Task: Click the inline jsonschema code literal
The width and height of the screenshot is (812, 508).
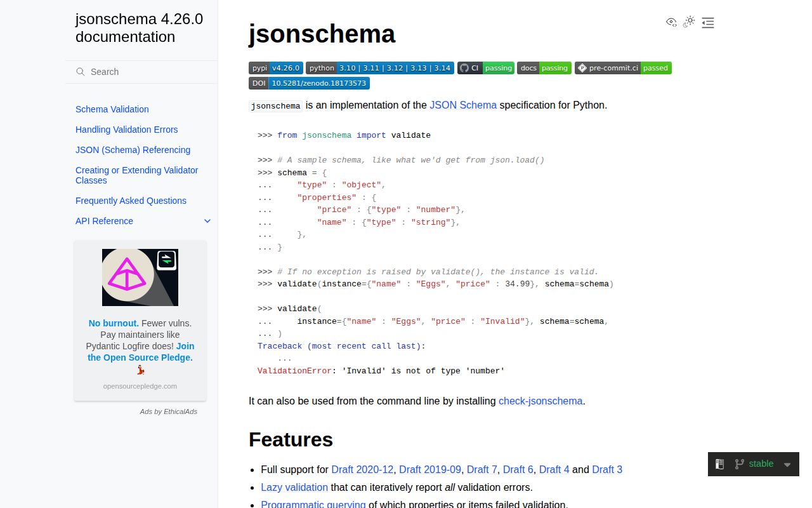Action: [x=276, y=106]
